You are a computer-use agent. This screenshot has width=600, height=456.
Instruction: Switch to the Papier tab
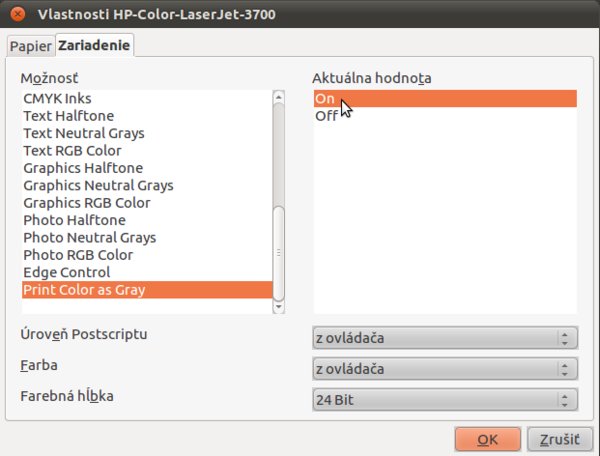coord(31,46)
